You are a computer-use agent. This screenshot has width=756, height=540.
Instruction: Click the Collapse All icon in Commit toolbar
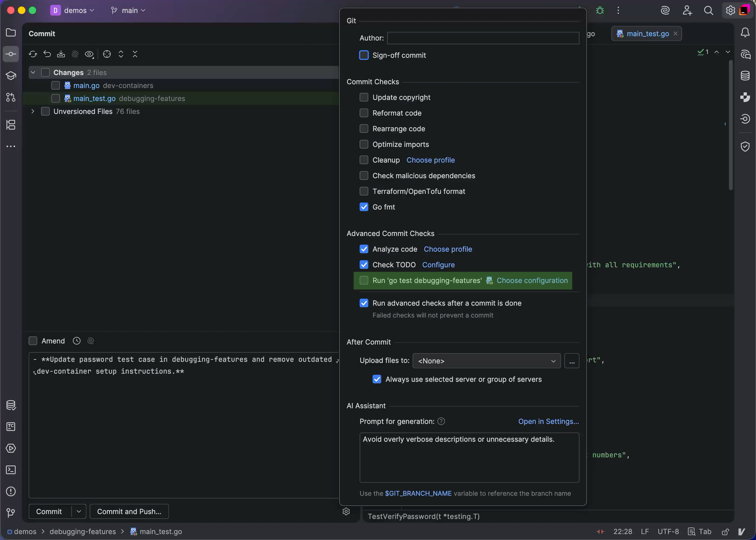[x=135, y=54]
